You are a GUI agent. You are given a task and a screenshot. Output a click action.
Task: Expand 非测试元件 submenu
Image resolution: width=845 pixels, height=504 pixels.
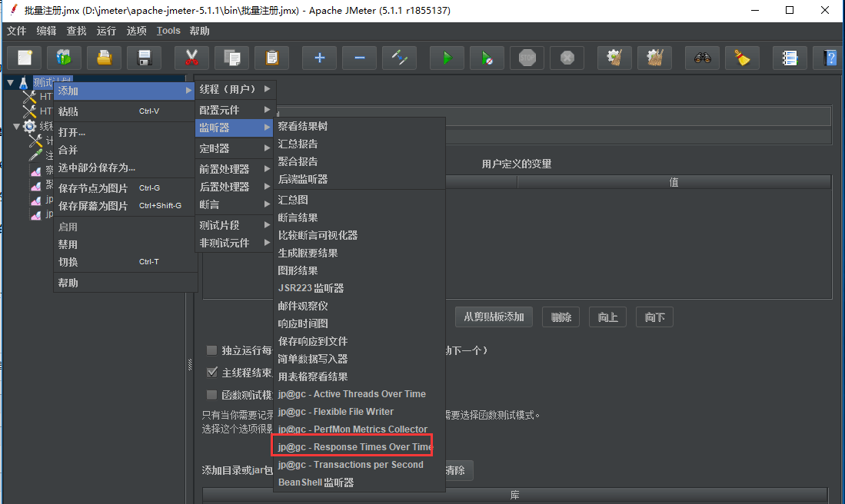[x=235, y=243]
